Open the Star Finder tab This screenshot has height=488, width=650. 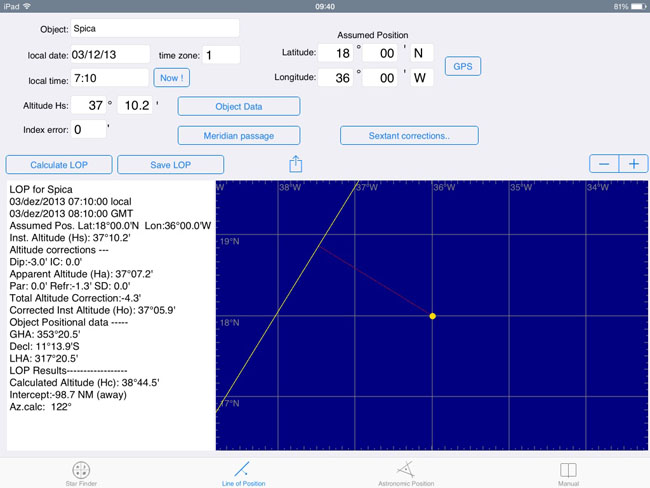(81, 473)
